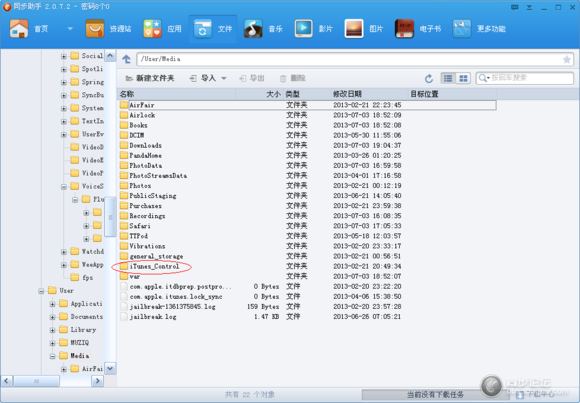Sort by the 修改日期 column header
The width and height of the screenshot is (580, 403).
[x=370, y=94]
